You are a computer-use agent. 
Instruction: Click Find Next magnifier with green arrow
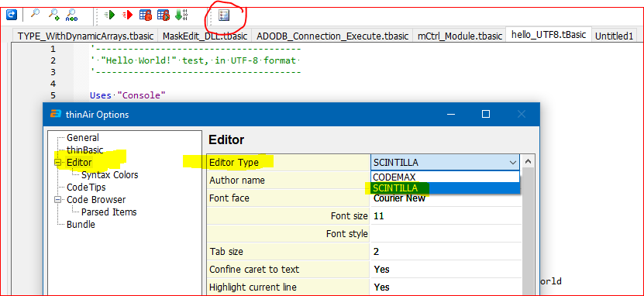click(x=53, y=15)
